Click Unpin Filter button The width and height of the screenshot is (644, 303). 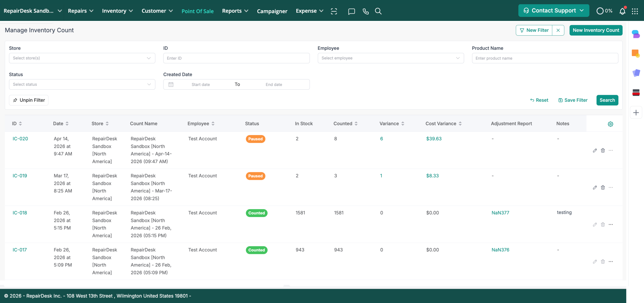[28, 100]
